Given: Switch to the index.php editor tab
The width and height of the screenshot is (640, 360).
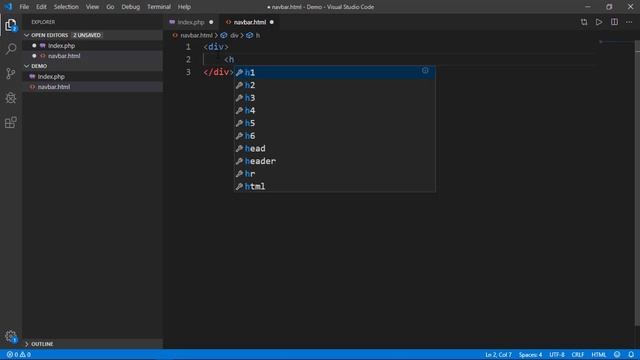Looking at the screenshot, I should (x=191, y=22).
